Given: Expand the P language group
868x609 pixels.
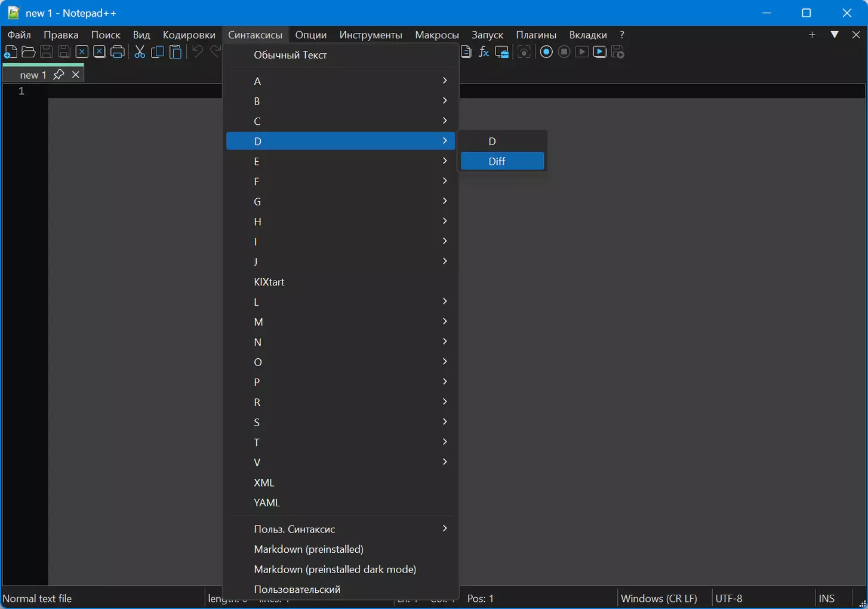Looking at the screenshot, I should tap(341, 382).
